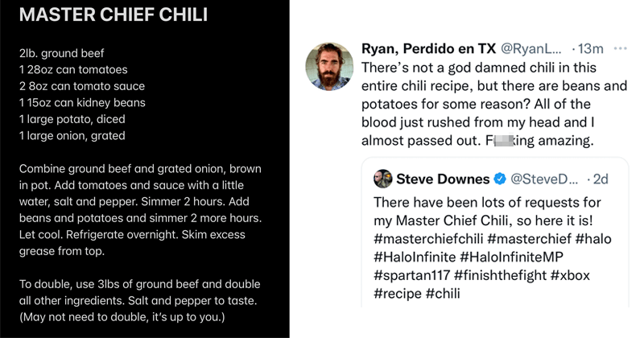Open the #HaloInfinite hashtag
Viewport: 644px width, 338px height.
[415, 257]
